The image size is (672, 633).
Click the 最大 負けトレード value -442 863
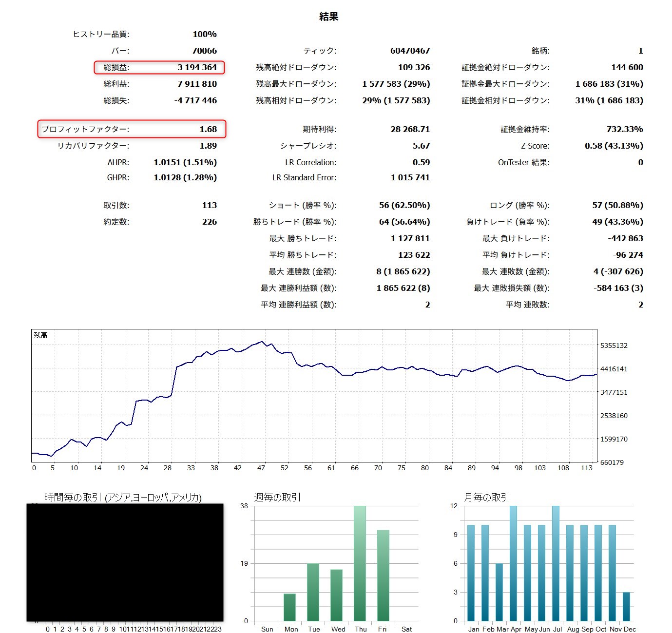[x=625, y=238]
